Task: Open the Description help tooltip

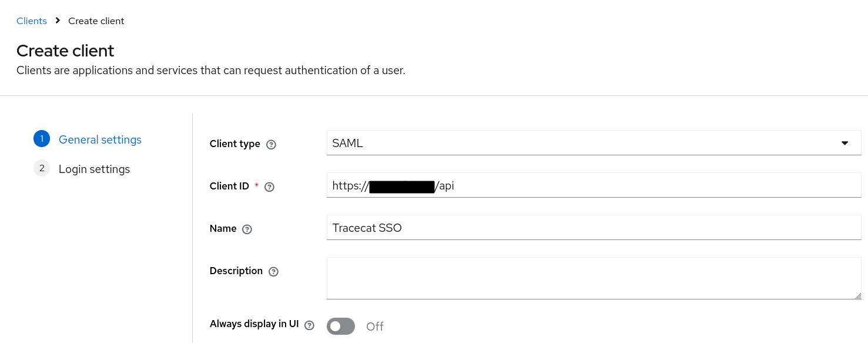Action: [273, 271]
